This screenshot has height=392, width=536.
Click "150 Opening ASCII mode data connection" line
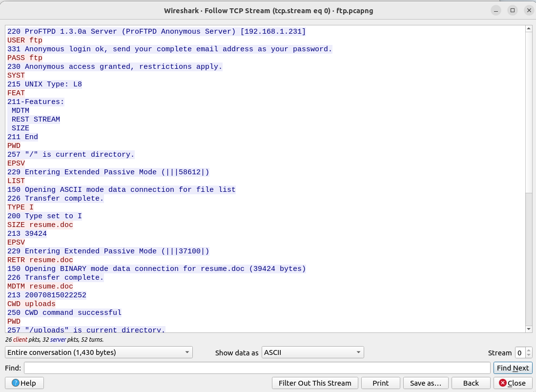[122, 190]
